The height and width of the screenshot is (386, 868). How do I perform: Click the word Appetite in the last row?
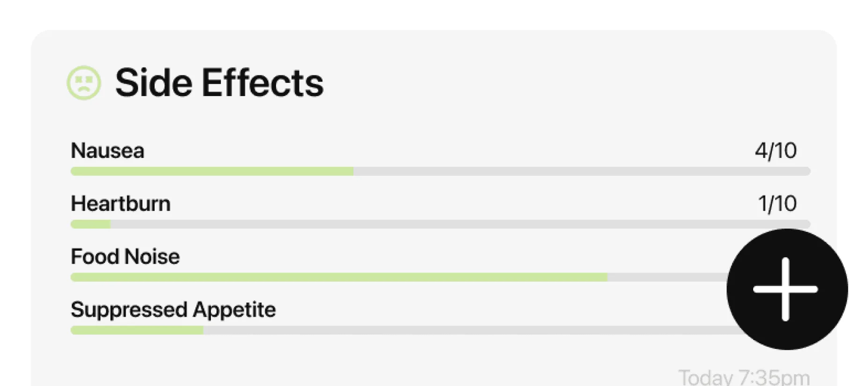click(x=234, y=310)
